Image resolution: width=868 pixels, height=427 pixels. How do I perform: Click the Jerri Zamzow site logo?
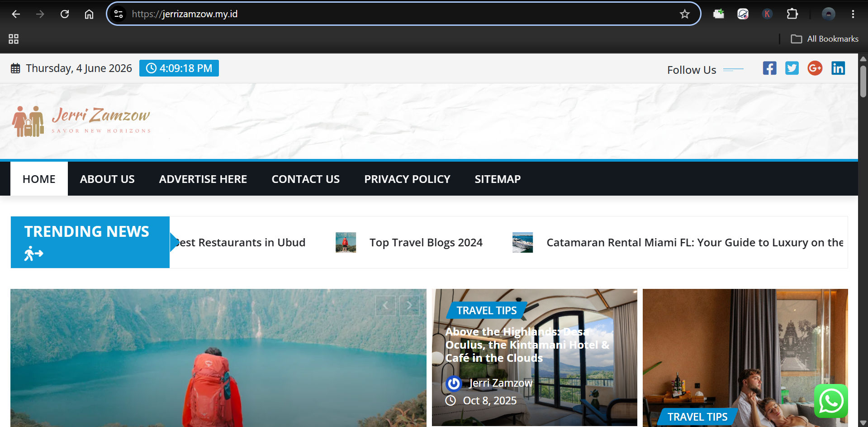[x=81, y=121]
